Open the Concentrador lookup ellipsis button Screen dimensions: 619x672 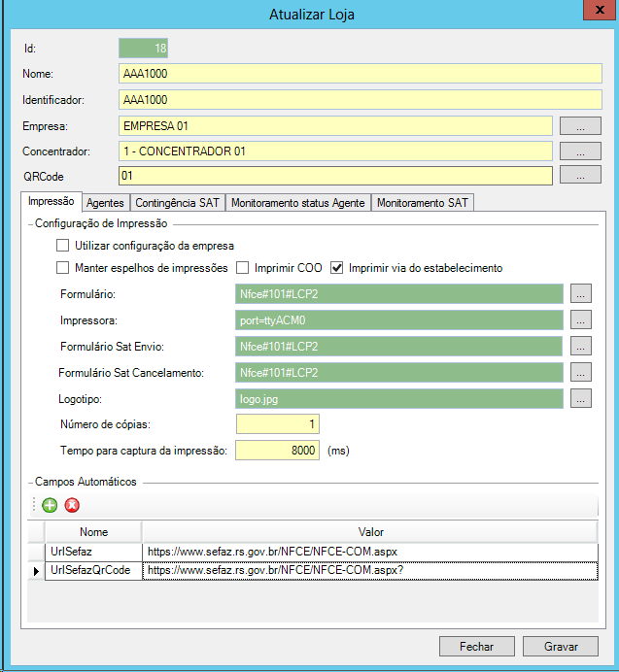pos(580,151)
